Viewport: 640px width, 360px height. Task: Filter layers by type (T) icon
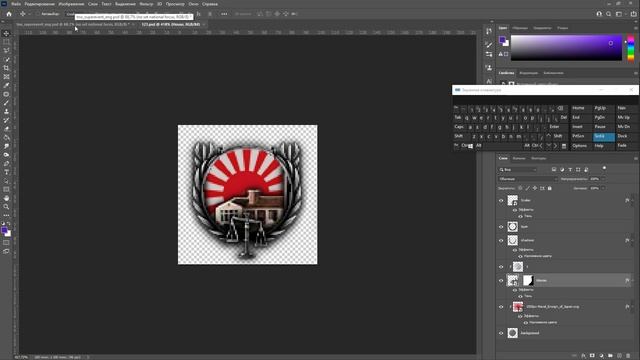(x=570, y=169)
